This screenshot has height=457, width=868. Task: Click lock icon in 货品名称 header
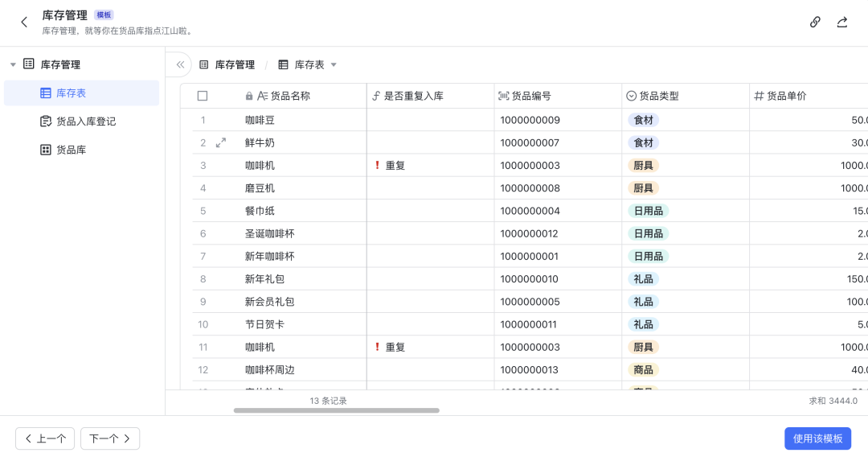point(249,96)
